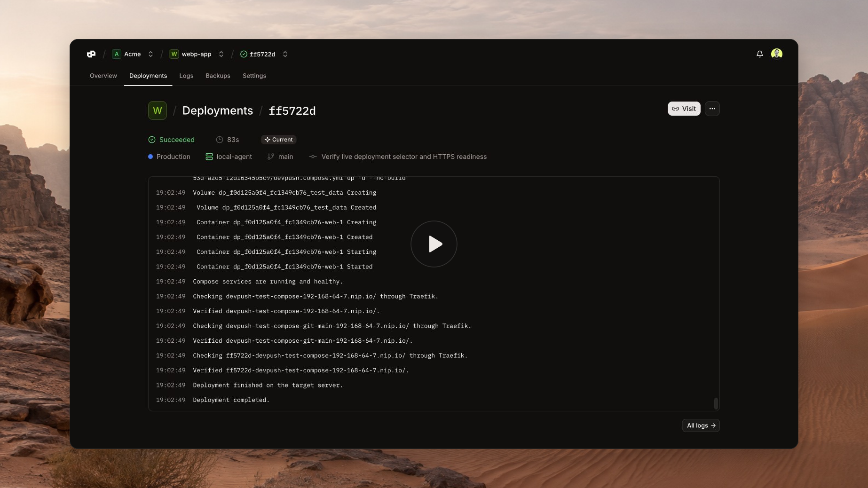
Task: Click the commit icon before the commit message
Action: coord(313,157)
